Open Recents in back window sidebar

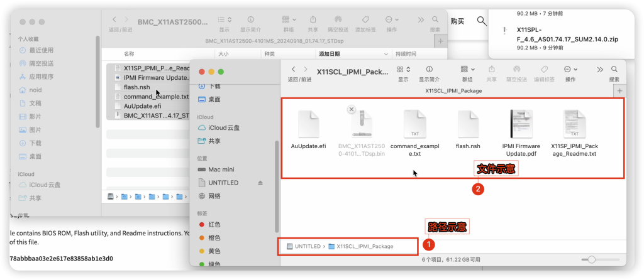coord(36,50)
